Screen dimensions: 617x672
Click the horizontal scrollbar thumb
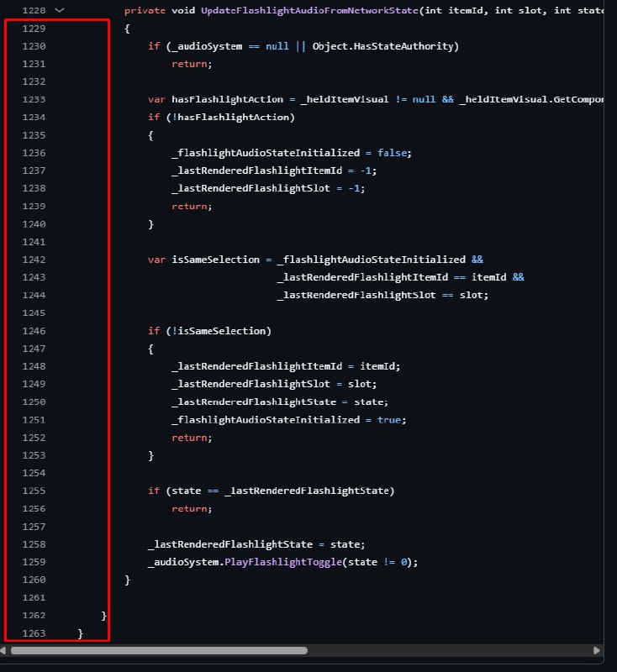[159, 650]
